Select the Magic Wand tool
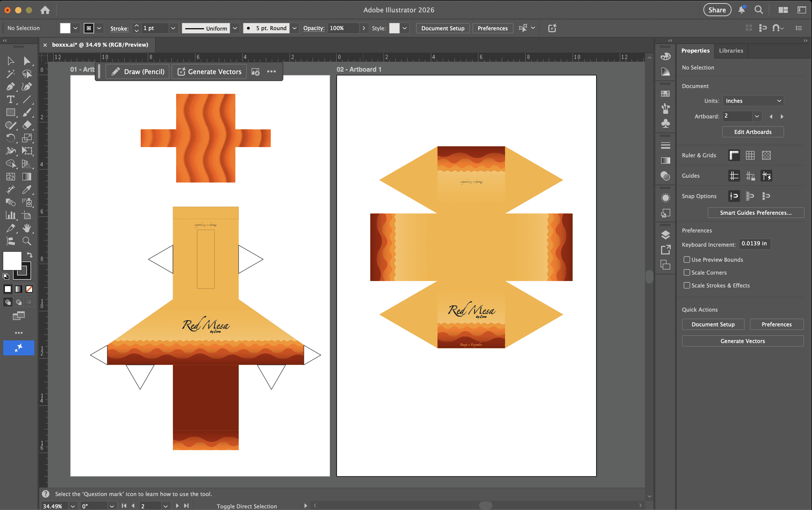The width and height of the screenshot is (812, 510). pyautogui.click(x=10, y=74)
